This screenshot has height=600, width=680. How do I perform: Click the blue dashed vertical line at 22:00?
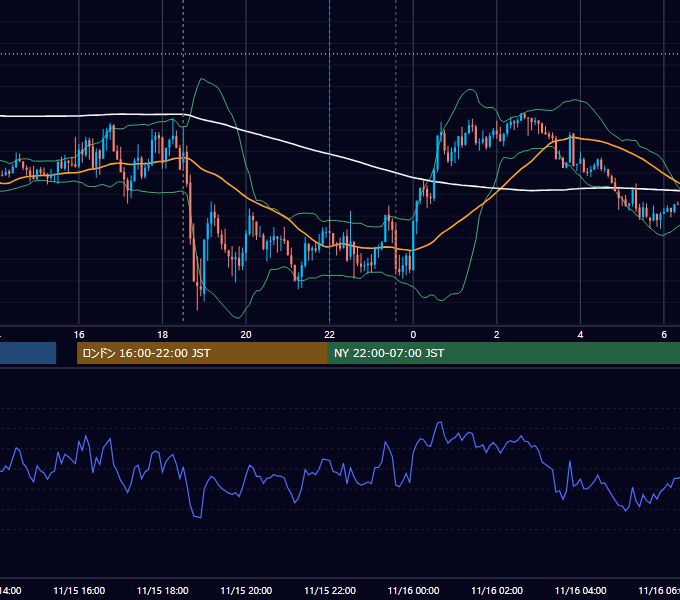[330, 161]
